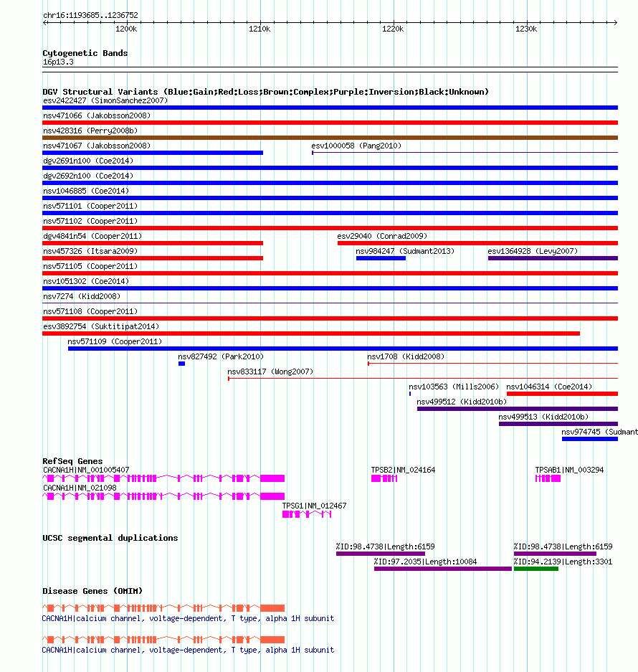The width and height of the screenshot is (638, 672).
Task: Open dgv4841n54 (Cooper2011) red loss bar
Action: 153,243
